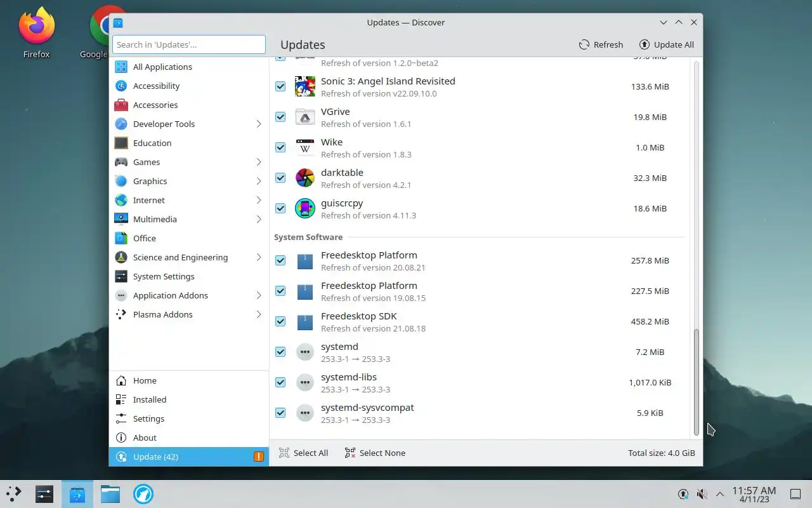
Task: Click the System Settings sidebar icon
Action: [x=121, y=276]
